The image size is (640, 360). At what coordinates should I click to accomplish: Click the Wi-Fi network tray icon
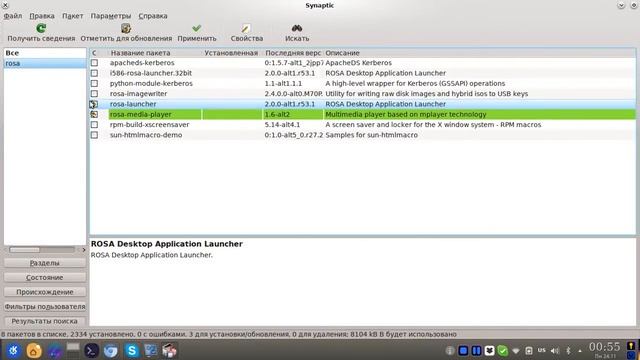pos(516,351)
